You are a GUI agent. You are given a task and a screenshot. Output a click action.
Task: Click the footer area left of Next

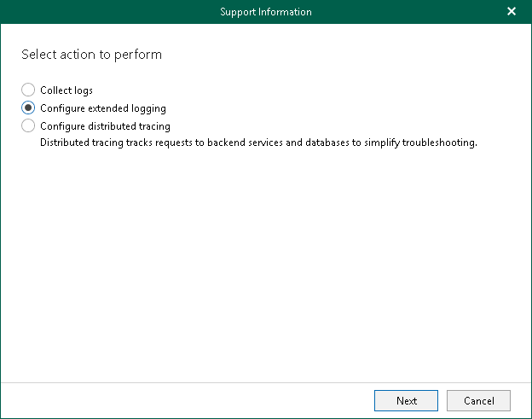click(187, 401)
